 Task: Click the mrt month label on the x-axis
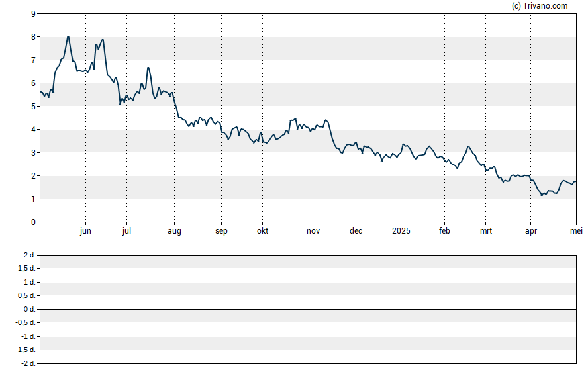pos(486,231)
